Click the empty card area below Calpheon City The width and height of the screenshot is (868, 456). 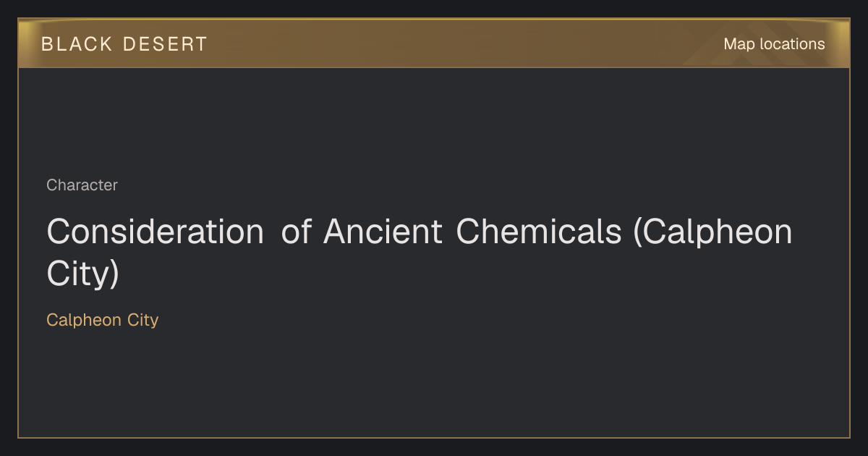(434, 384)
